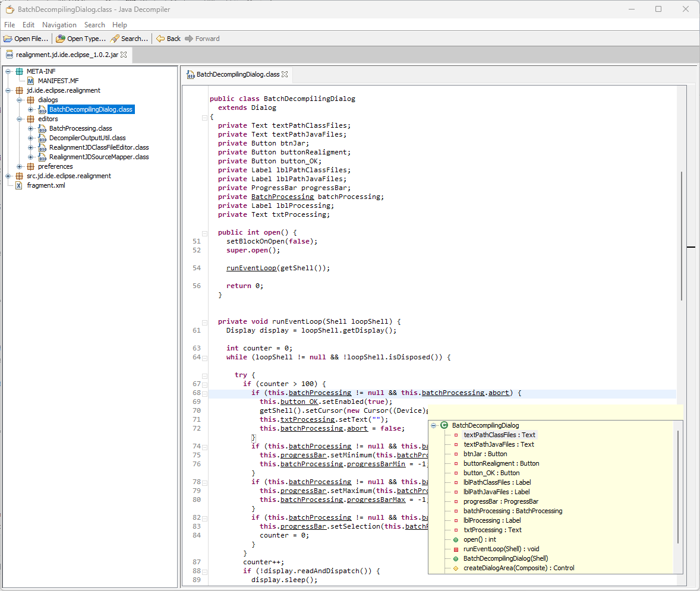Expand the preferences package node
Screen dimensions: 700x591
(20, 166)
